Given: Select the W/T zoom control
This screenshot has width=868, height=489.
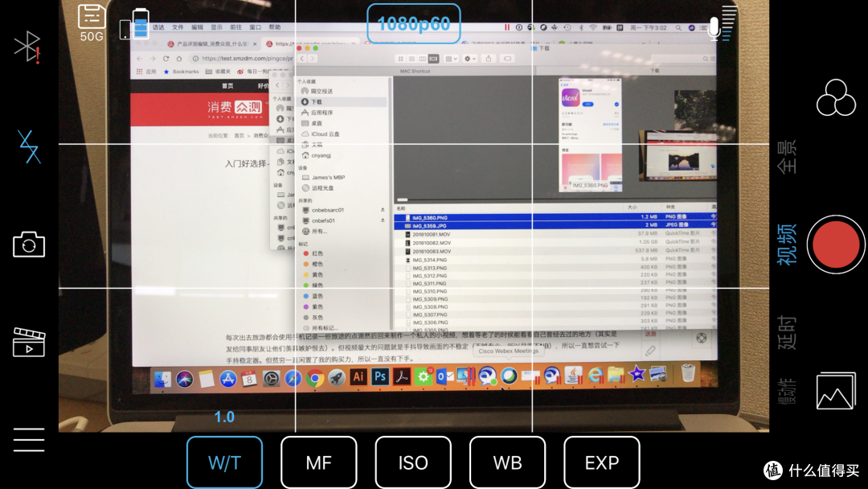Looking at the screenshot, I should [x=225, y=462].
